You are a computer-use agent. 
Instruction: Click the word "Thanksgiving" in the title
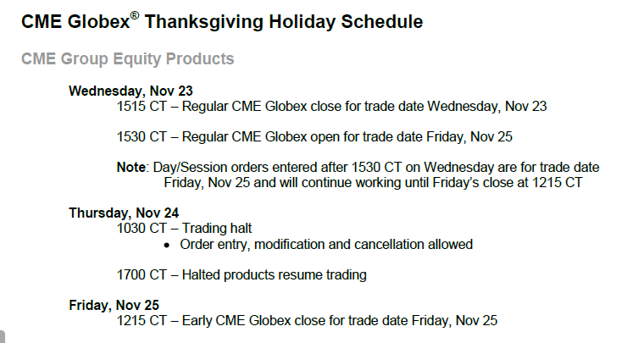pyautogui.click(x=204, y=22)
